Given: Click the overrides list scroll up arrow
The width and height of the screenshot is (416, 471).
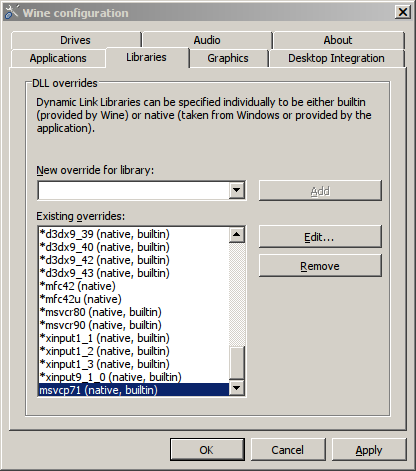Looking at the screenshot, I should [x=237, y=235].
